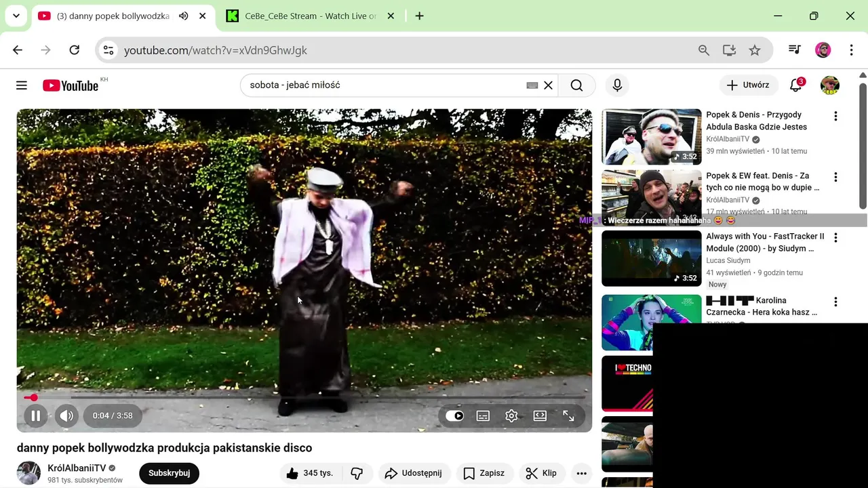Open options for Karolina Czarnecka video
The width and height of the screenshot is (868, 488).
tap(835, 302)
